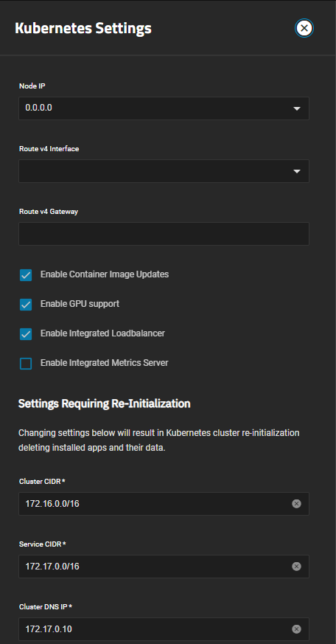Viewport: 336px width, 644px height.
Task: Click the 'Enable Integrated Metrics Server' label text
Action: click(104, 363)
